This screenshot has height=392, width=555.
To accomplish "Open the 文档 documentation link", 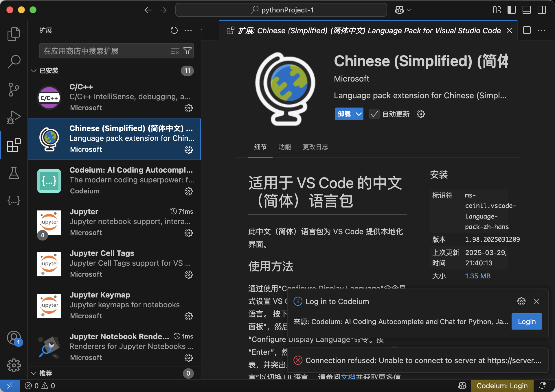I will (348, 377).
